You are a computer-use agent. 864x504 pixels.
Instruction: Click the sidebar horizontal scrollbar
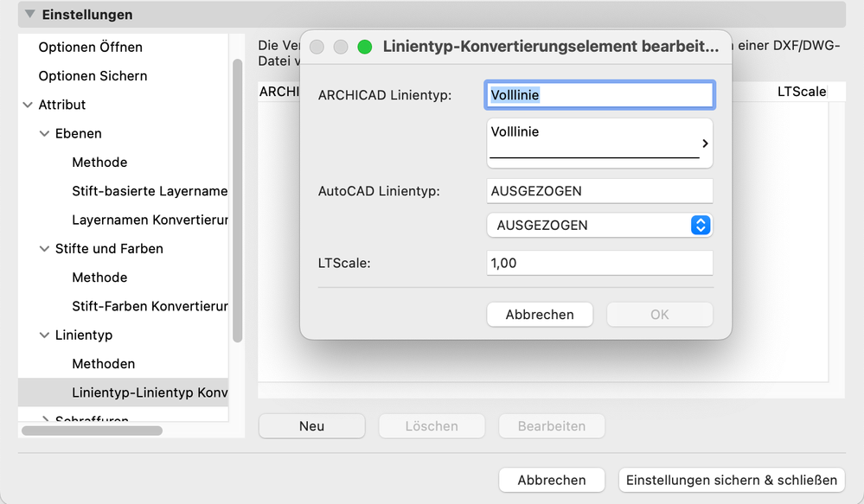pyautogui.click(x=92, y=430)
